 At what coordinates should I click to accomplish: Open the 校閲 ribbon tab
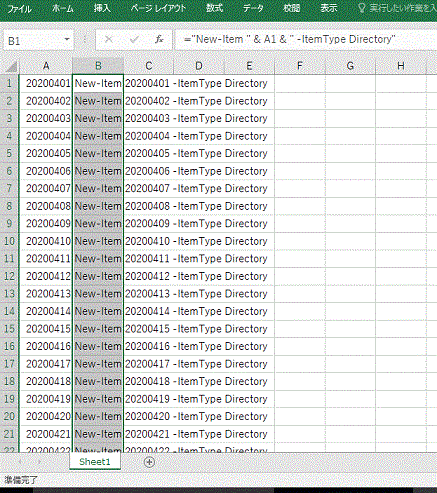292,8
